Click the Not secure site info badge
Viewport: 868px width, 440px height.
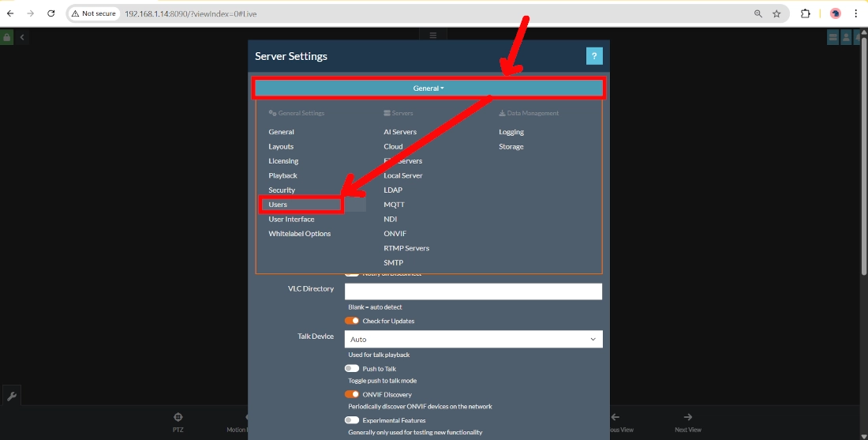click(94, 13)
